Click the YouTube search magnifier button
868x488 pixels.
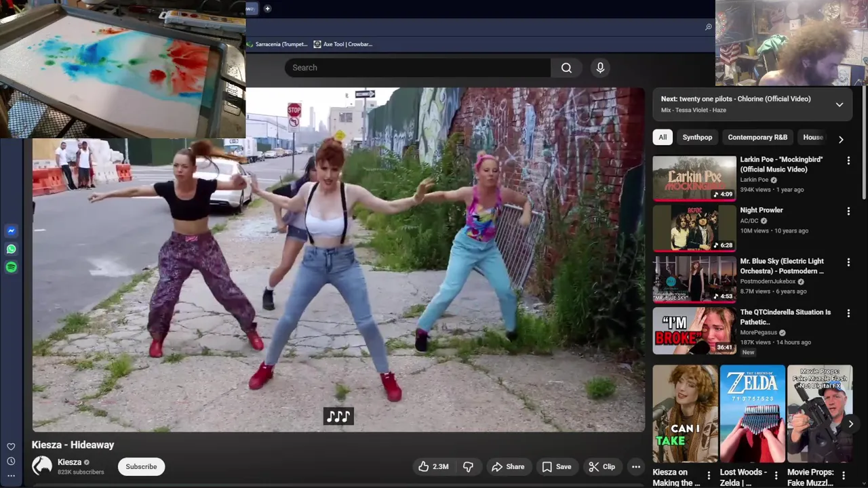(x=566, y=68)
